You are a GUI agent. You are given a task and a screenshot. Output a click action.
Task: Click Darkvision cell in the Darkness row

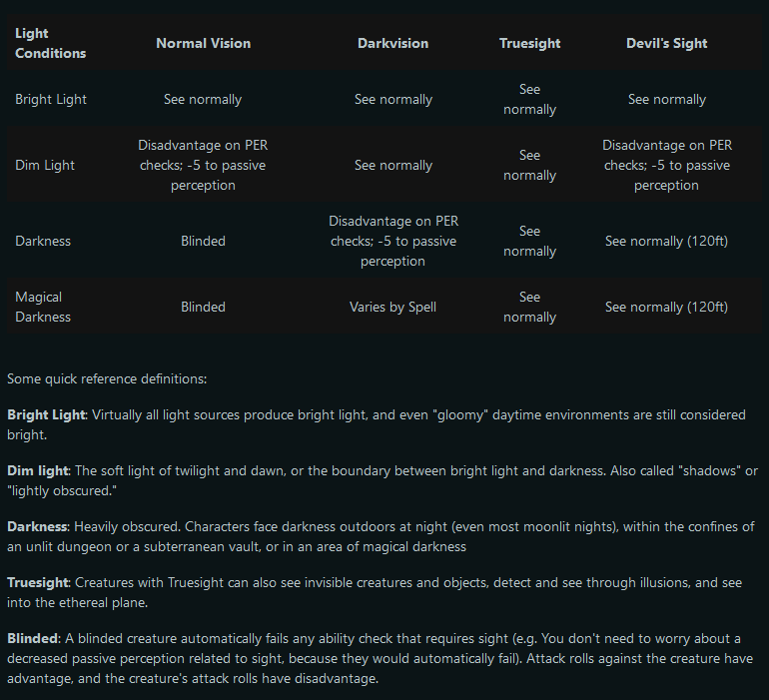(x=392, y=241)
